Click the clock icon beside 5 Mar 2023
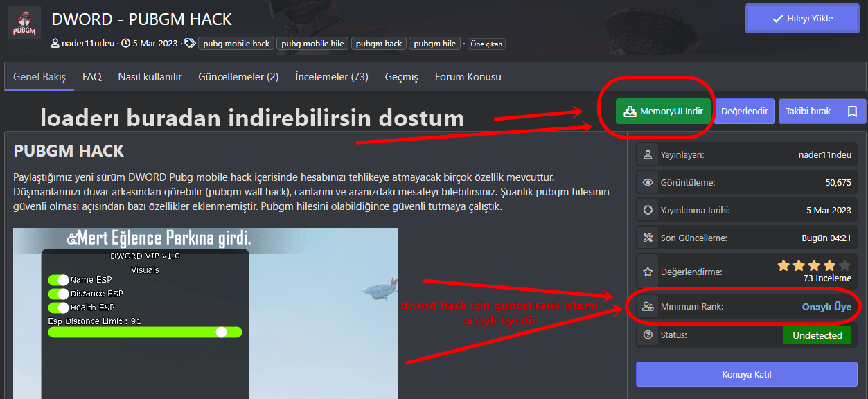 pyautogui.click(x=125, y=43)
